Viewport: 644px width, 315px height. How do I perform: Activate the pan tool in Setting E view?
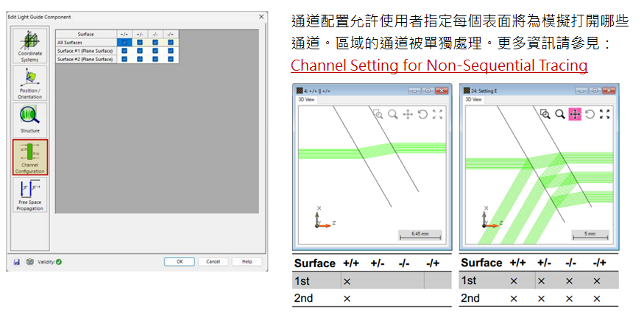(x=575, y=114)
